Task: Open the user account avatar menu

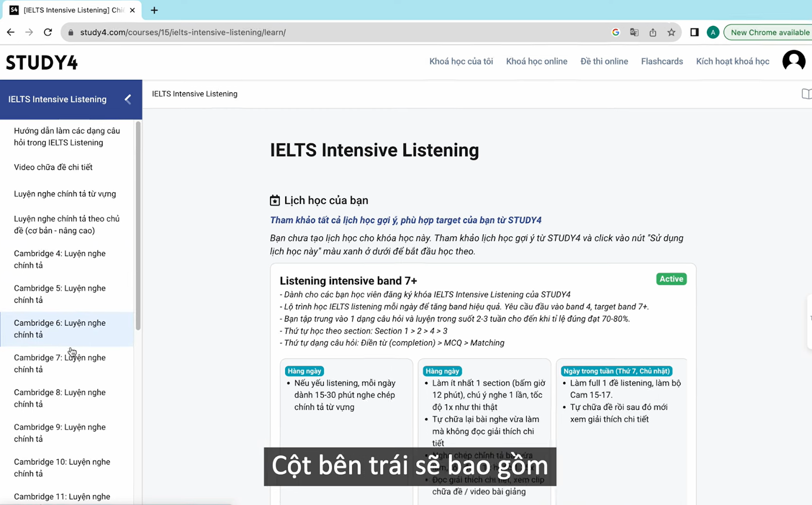Action: [x=794, y=61]
